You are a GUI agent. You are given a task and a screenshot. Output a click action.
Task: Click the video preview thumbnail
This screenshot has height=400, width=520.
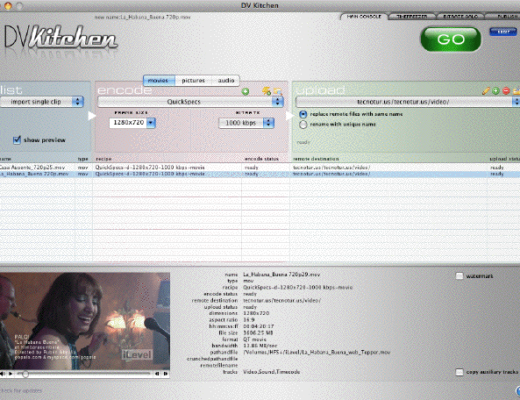point(85,321)
